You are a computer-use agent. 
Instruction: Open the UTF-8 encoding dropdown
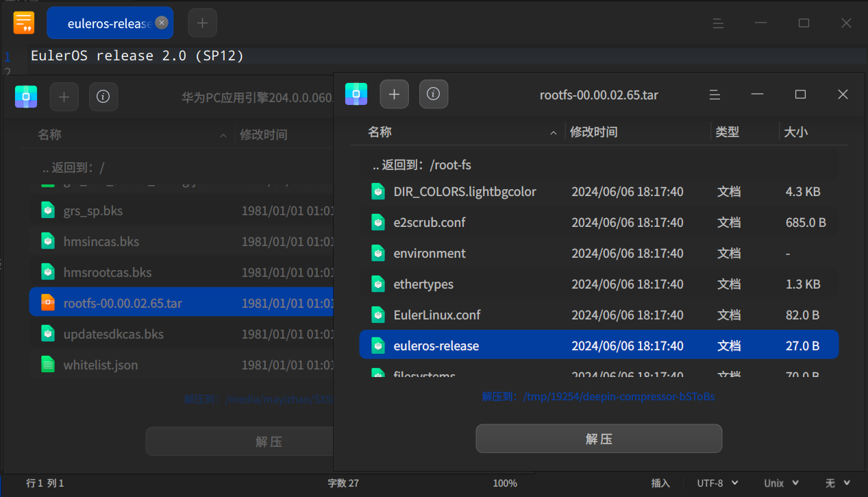click(x=717, y=483)
